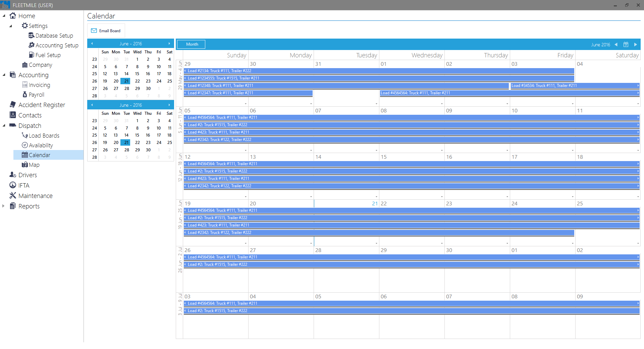Open the Reports section
The width and height of the screenshot is (644, 349).
pos(29,206)
